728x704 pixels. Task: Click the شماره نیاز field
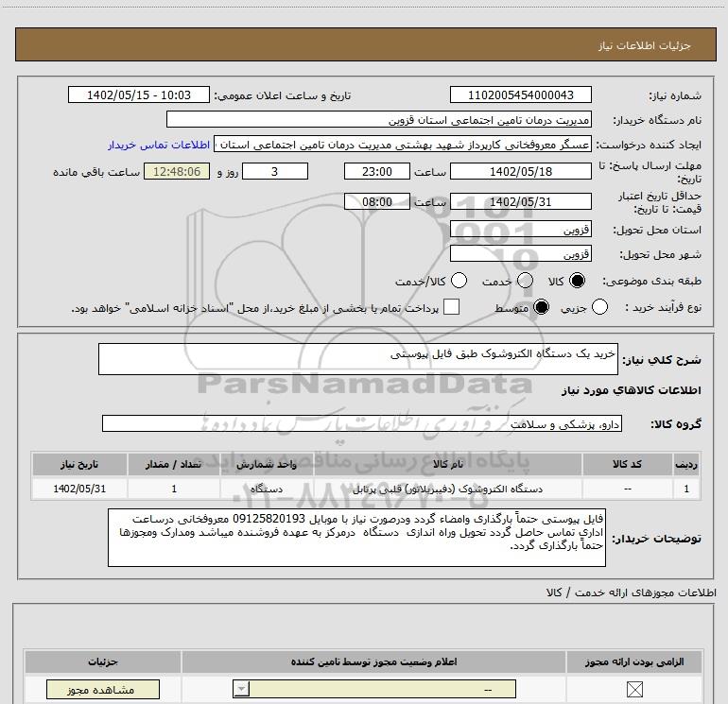coord(520,94)
